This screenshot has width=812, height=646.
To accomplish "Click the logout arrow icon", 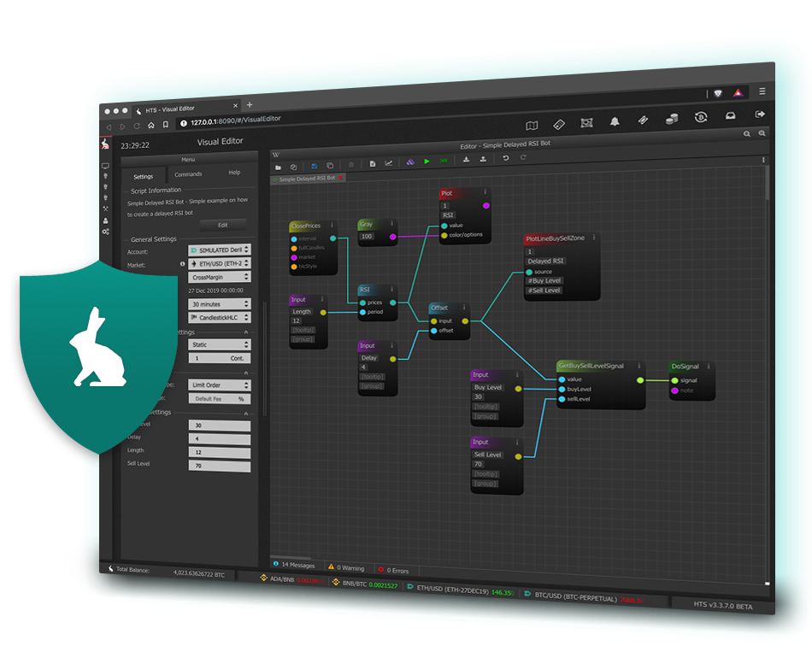I will [760, 115].
